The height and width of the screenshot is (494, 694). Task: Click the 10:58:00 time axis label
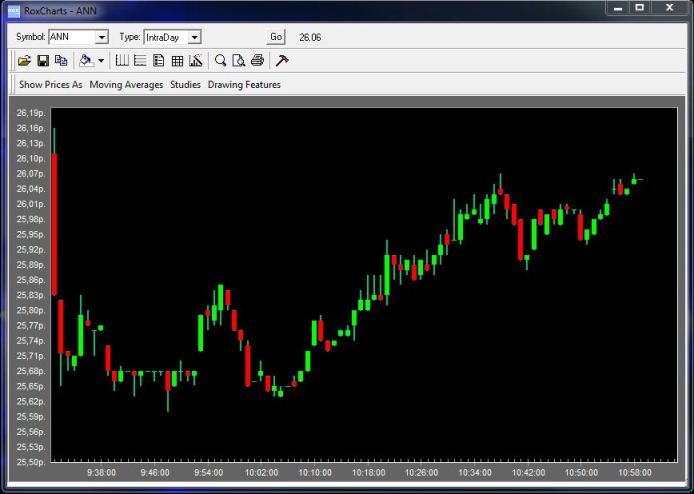(x=635, y=473)
